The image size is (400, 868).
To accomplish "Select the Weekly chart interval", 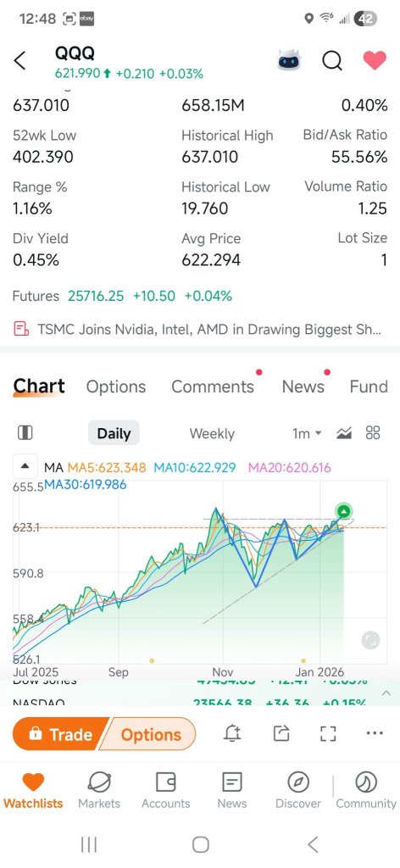I will 212,433.
